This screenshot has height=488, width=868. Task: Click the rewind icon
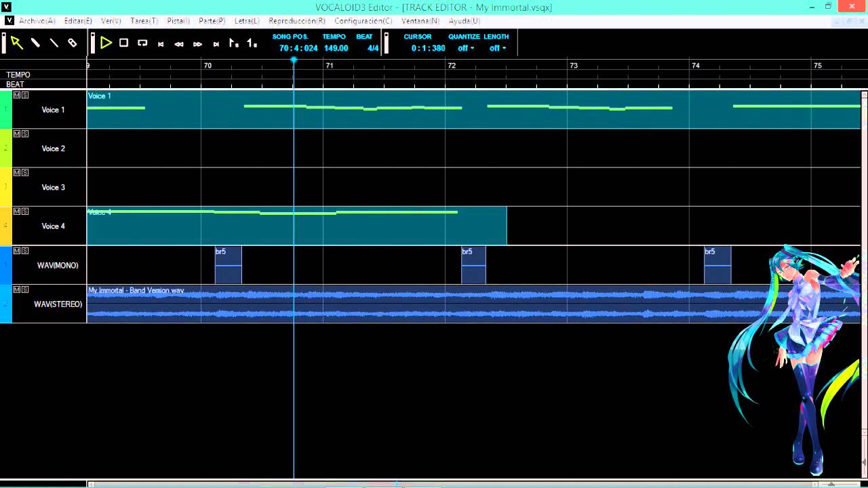point(179,44)
